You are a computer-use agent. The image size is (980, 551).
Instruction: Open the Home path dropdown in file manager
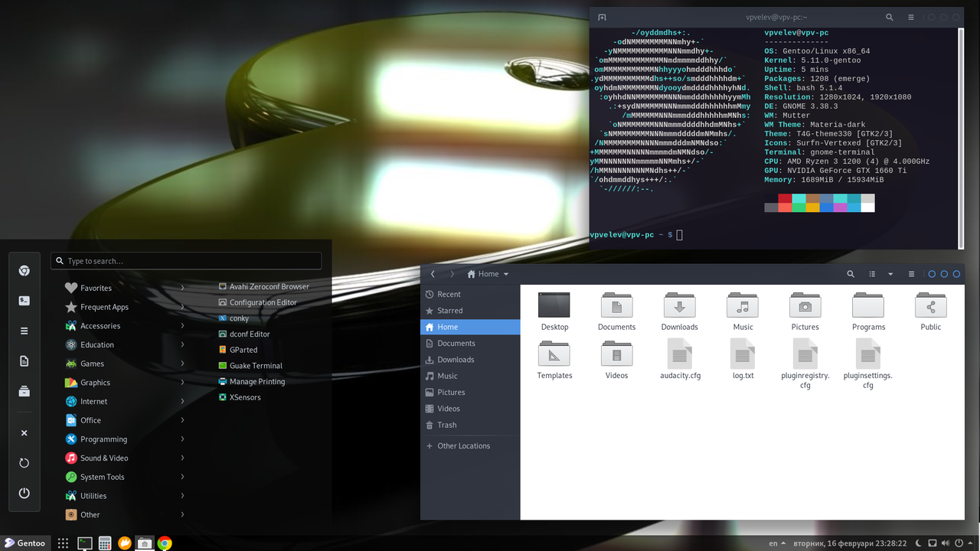[x=488, y=274]
